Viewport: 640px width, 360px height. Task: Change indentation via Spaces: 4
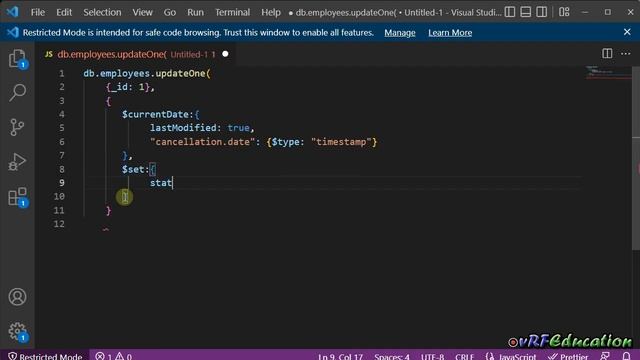(x=392, y=356)
